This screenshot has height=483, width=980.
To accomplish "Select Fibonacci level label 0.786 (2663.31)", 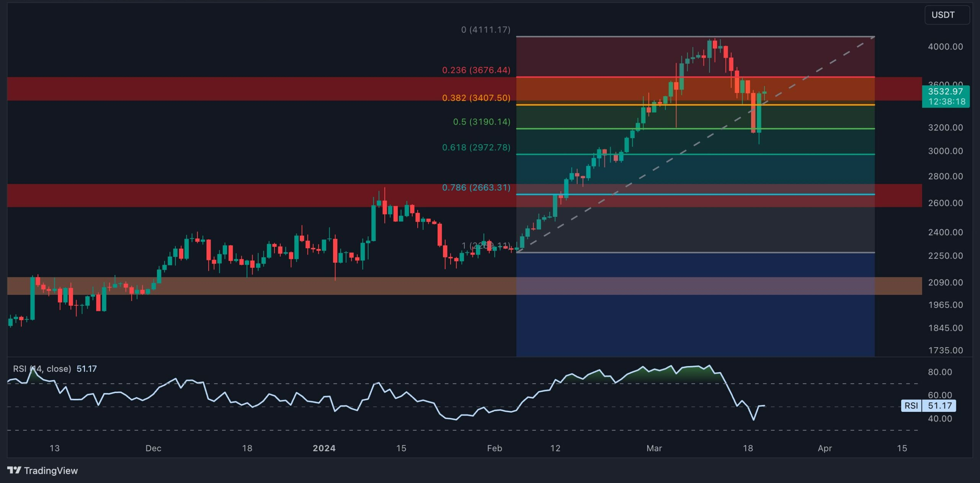I will 476,187.
